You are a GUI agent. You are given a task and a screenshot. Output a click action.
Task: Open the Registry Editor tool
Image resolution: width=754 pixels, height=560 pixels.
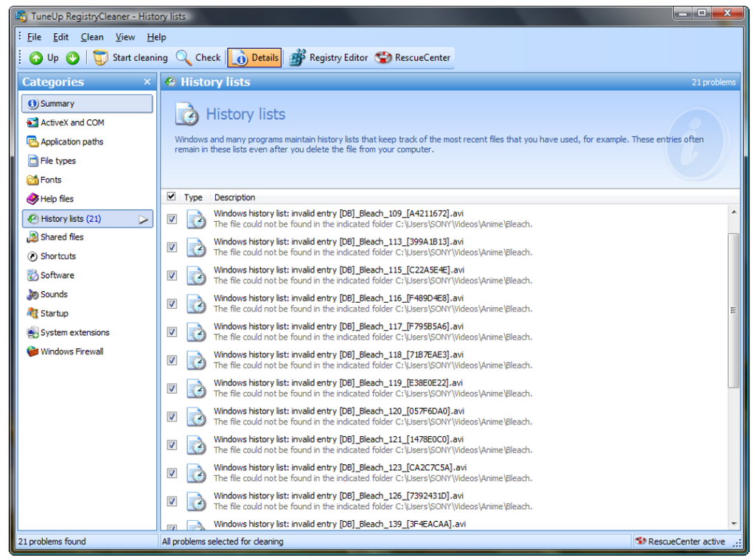tap(329, 57)
